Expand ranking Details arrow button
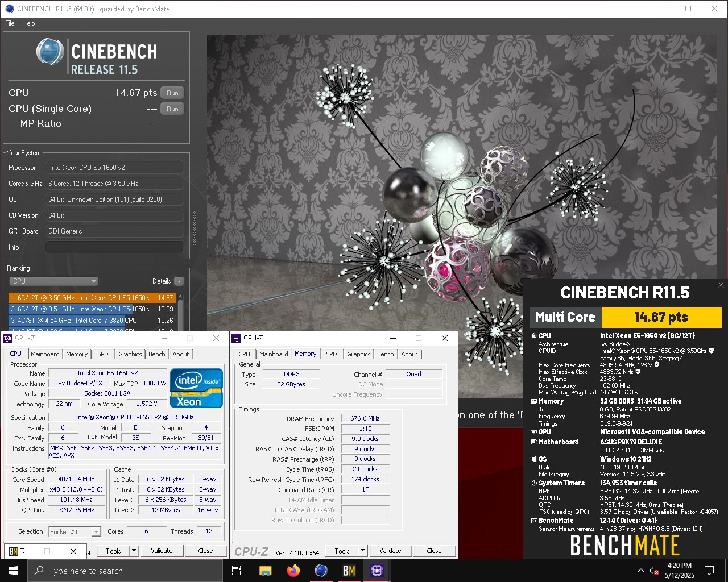This screenshot has height=582, width=728. point(179,281)
